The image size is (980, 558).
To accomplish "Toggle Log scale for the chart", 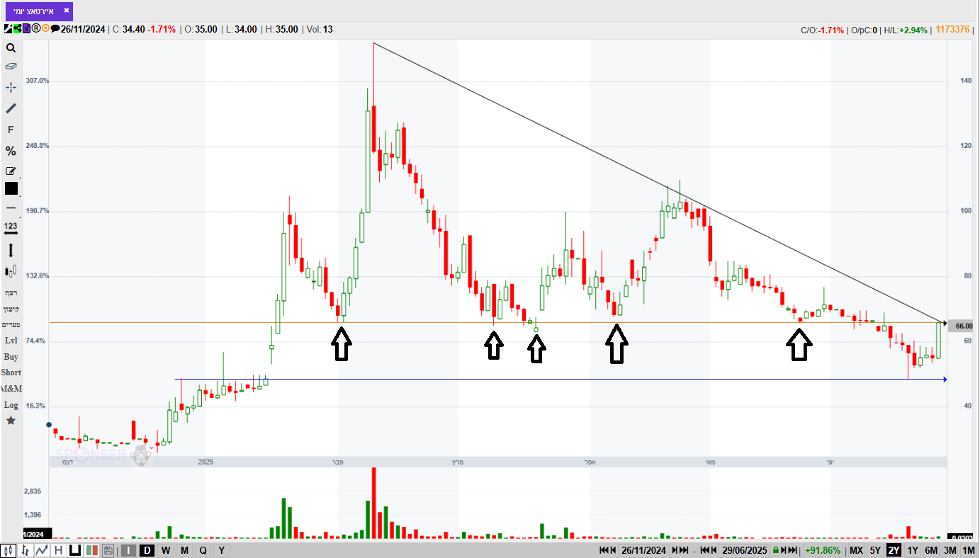I will 11,405.
